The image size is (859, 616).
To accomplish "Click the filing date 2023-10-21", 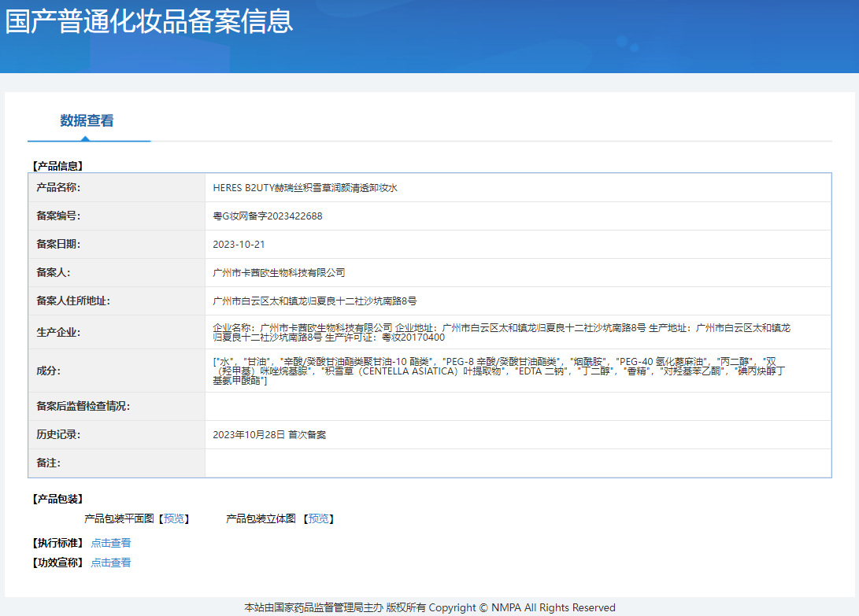I will tap(239, 245).
